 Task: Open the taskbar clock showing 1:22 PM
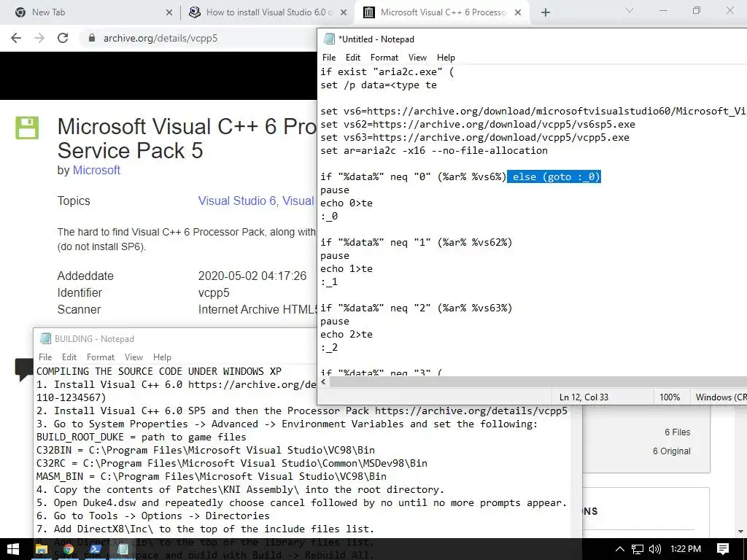pos(686,549)
